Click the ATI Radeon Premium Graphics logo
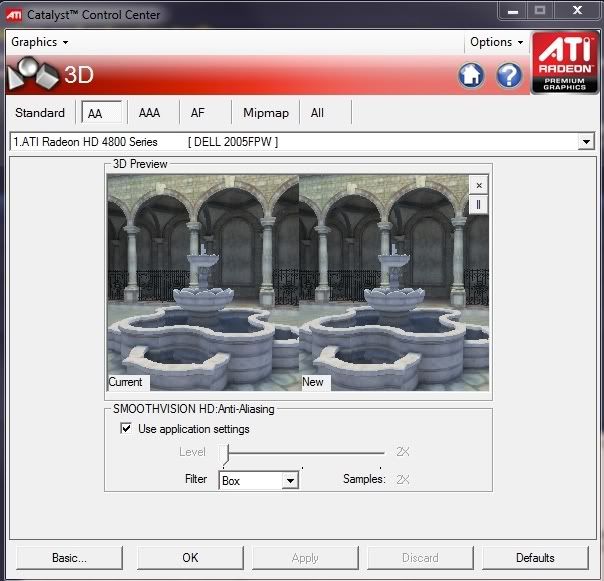Image resolution: width=604 pixels, height=581 pixels. coord(565,63)
